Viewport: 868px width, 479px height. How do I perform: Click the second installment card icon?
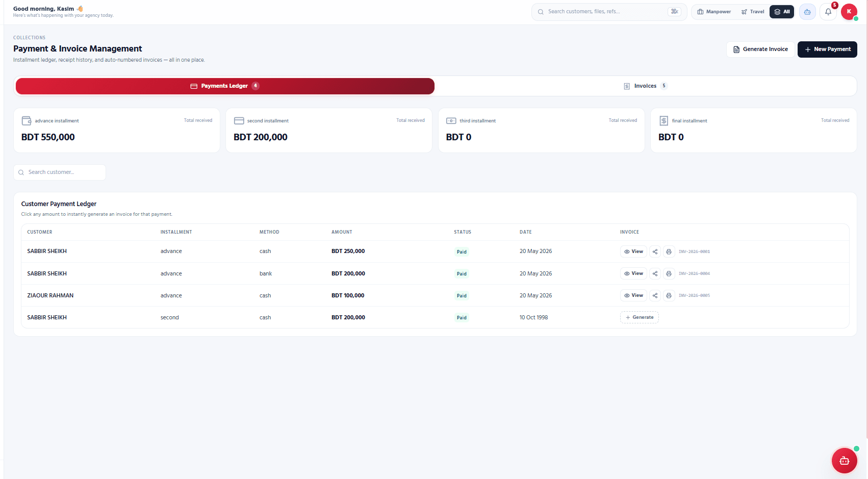coord(239,121)
